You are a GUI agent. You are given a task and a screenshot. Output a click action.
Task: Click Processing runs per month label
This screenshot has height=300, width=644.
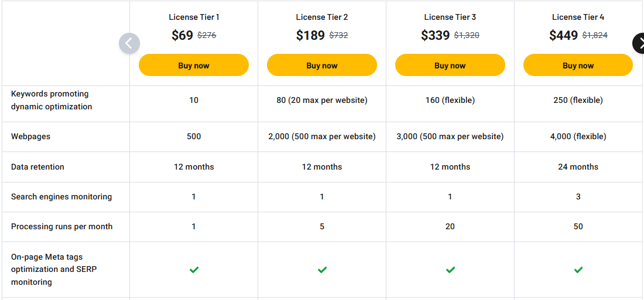pyautogui.click(x=61, y=226)
